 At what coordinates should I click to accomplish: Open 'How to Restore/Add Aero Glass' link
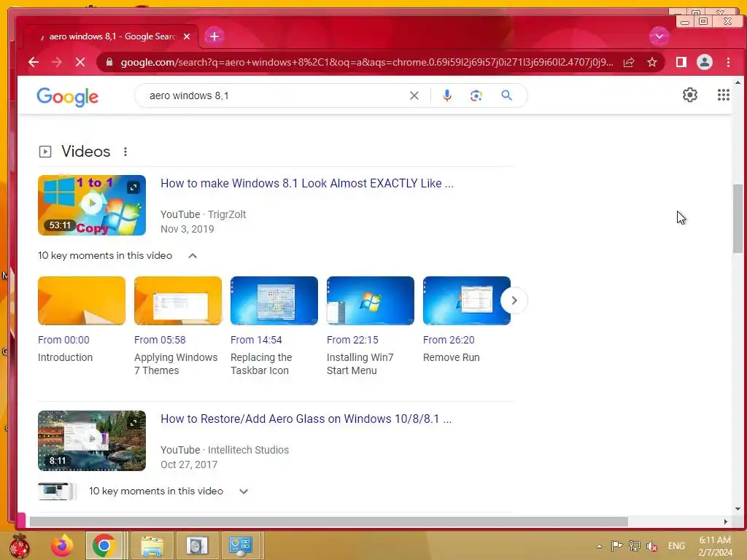point(306,419)
